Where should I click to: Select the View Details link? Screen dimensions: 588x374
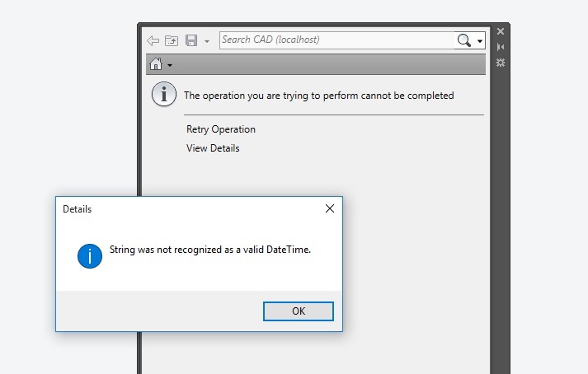tap(213, 148)
